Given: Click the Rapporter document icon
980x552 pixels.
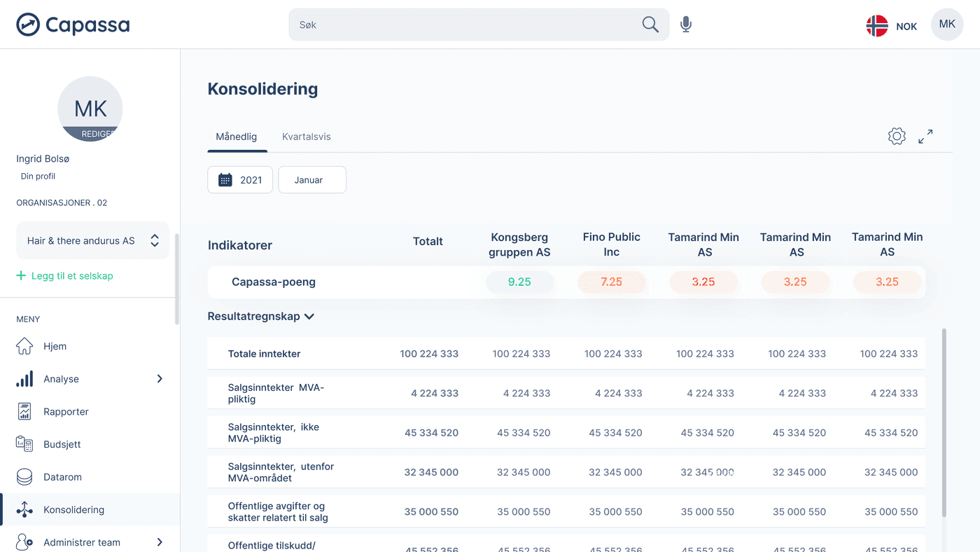Looking at the screenshot, I should point(24,412).
